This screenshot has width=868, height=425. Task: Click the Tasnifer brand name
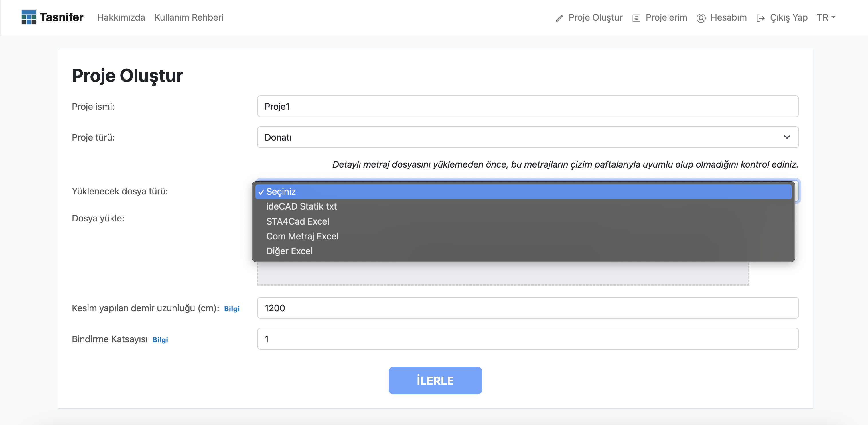[62, 17]
